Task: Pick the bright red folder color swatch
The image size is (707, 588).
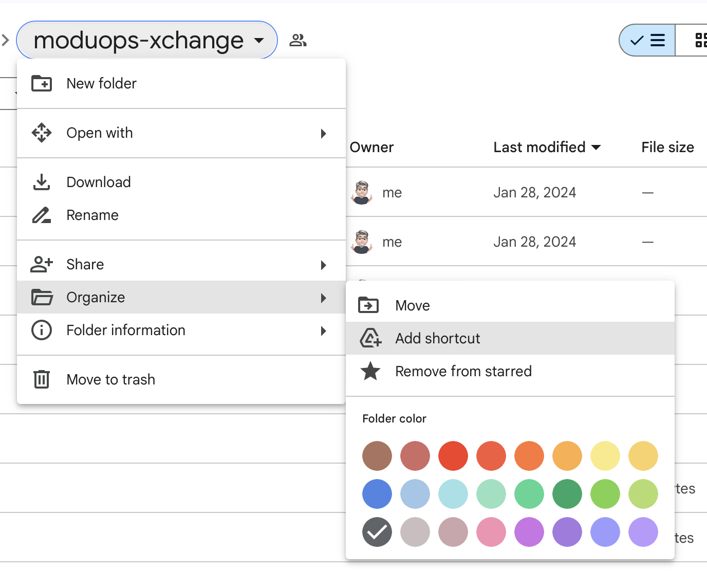Action: click(453, 456)
